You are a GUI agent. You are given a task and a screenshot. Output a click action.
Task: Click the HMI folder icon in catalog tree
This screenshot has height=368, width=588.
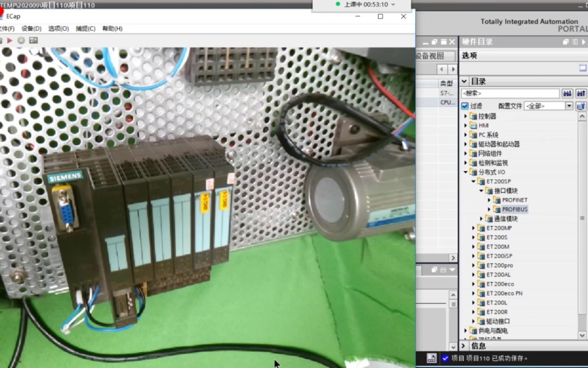click(x=474, y=125)
